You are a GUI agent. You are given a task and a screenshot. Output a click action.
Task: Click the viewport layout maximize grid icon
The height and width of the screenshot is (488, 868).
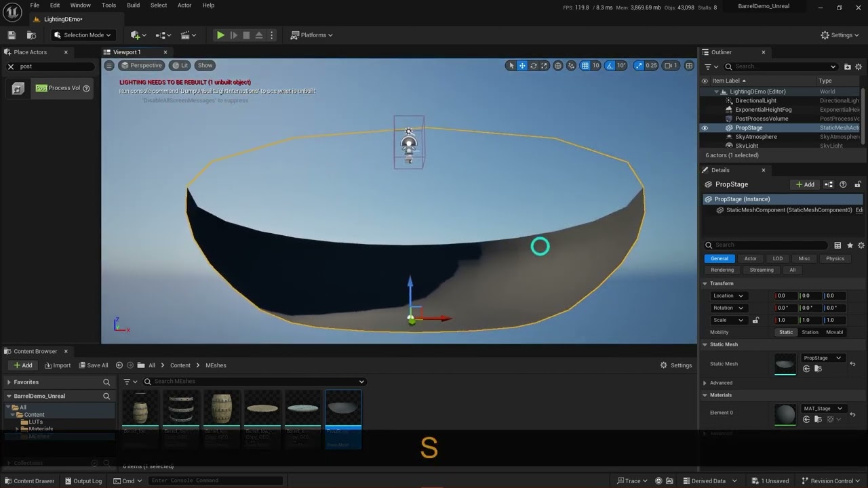point(689,66)
